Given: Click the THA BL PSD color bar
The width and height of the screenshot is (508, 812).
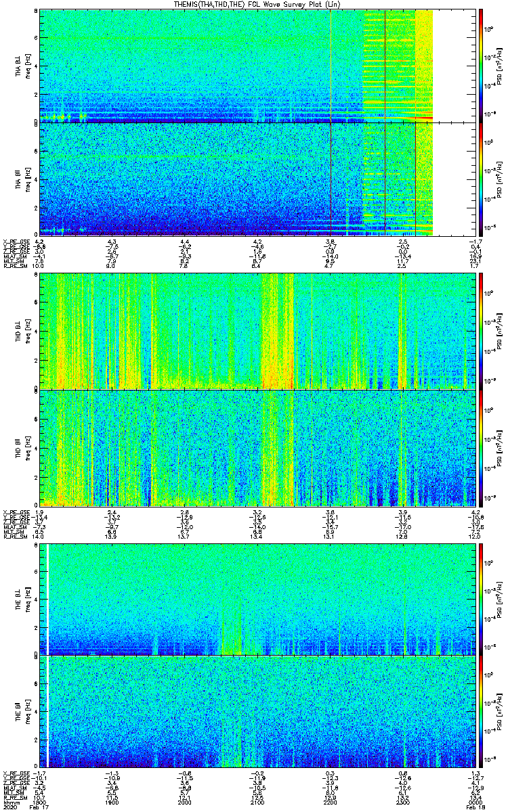Looking at the screenshot, I should tap(482, 66).
